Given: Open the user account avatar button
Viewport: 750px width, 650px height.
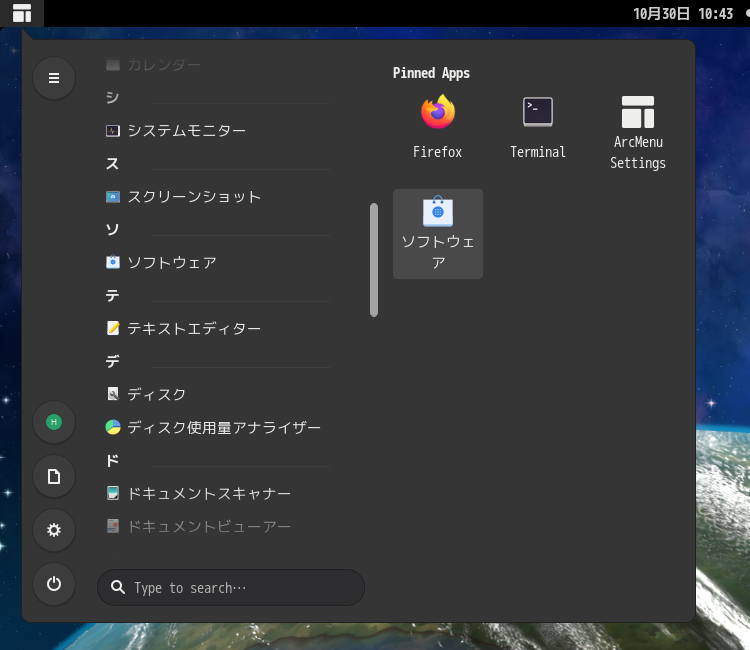Looking at the screenshot, I should pos(54,422).
